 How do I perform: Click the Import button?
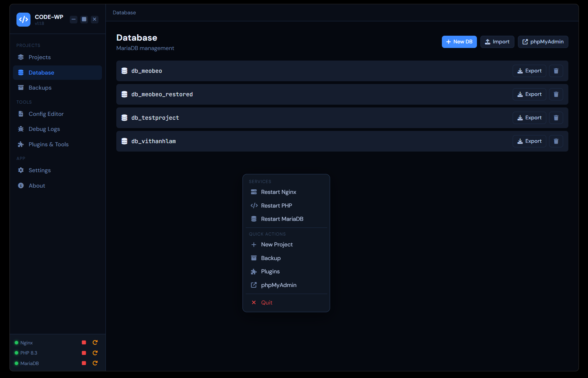[x=497, y=42]
